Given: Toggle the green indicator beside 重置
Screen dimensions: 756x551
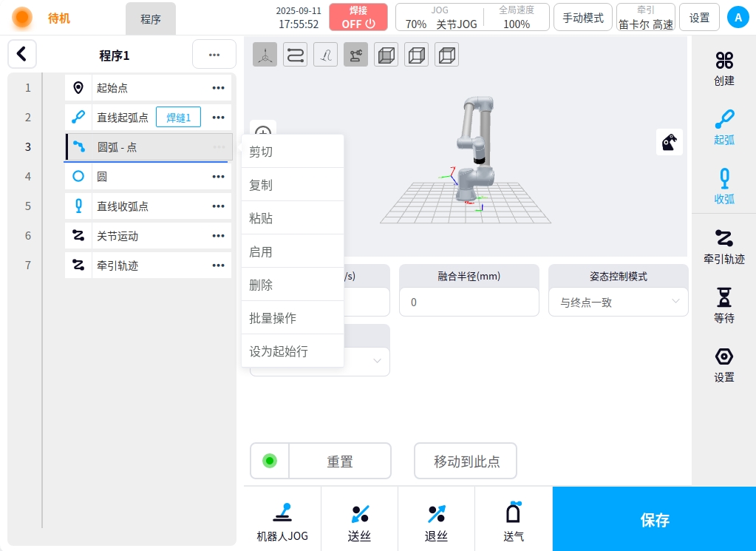Looking at the screenshot, I should [x=270, y=461].
